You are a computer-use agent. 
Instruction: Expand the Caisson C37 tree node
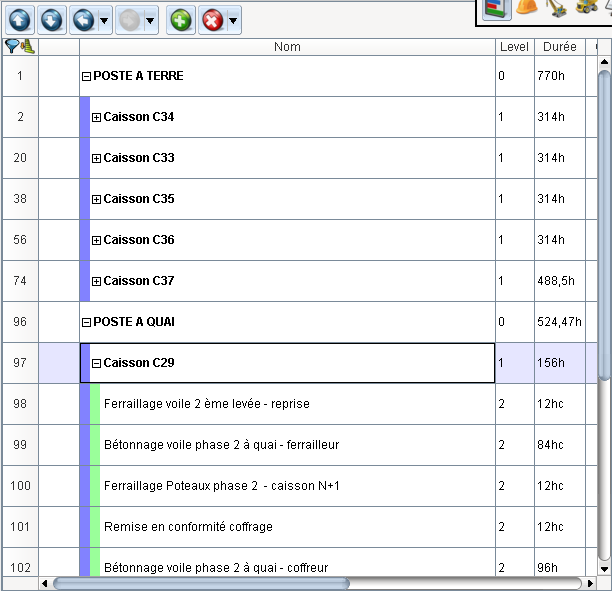click(97, 282)
